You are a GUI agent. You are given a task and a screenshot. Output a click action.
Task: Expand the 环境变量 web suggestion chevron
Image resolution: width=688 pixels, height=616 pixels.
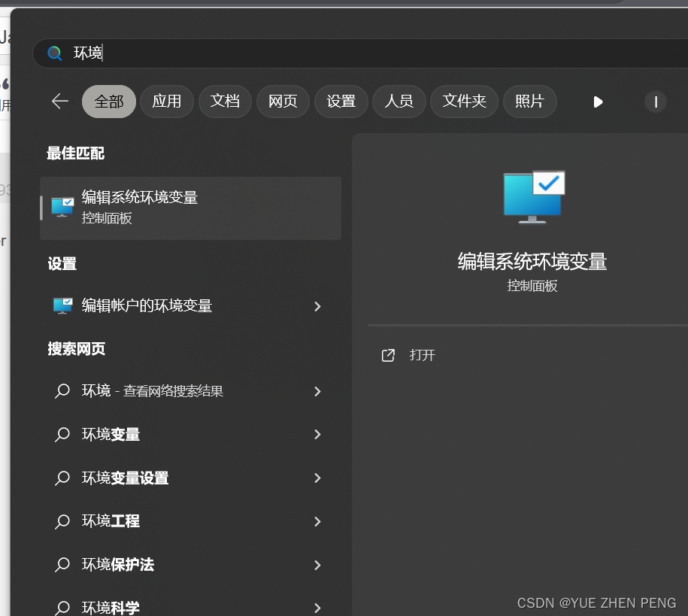coord(317,435)
